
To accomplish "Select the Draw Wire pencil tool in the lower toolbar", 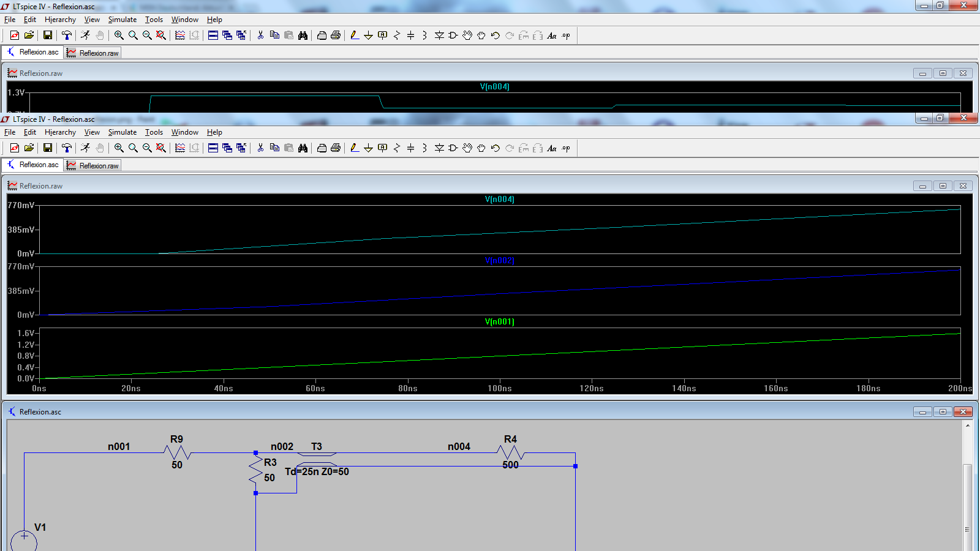I will click(x=355, y=148).
